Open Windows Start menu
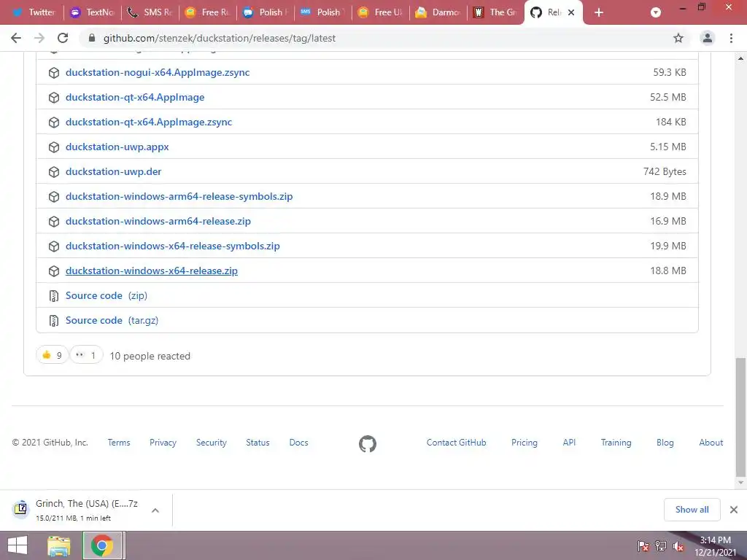This screenshot has height=560, width=747. coord(18,545)
